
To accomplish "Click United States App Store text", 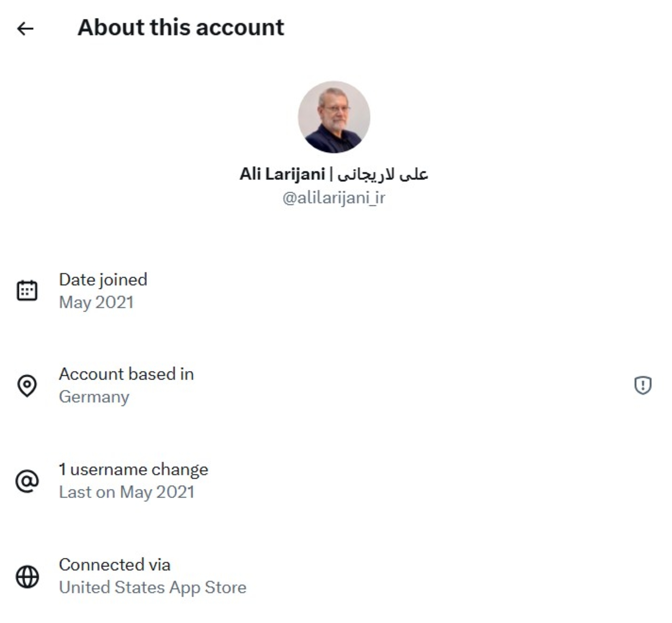I will 152,587.
